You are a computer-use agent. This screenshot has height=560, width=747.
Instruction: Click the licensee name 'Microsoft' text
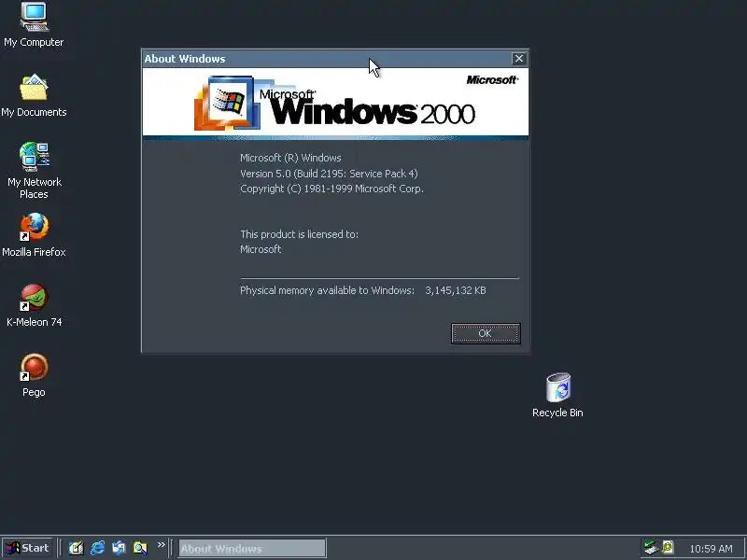pos(261,249)
